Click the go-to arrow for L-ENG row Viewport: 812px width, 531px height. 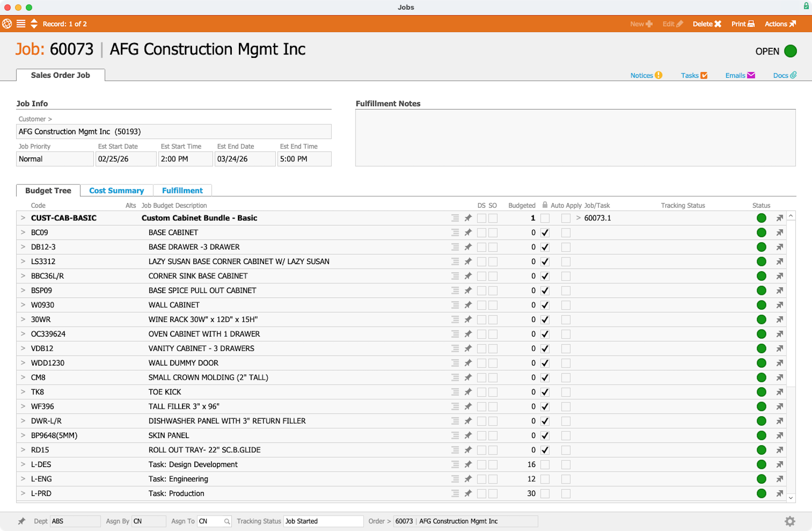779,479
